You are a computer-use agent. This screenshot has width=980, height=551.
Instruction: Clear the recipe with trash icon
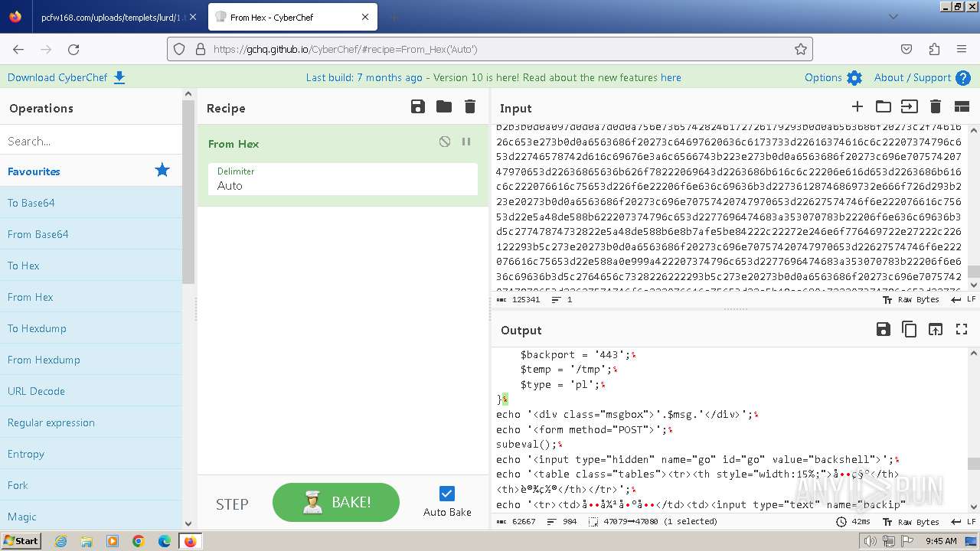pos(470,107)
